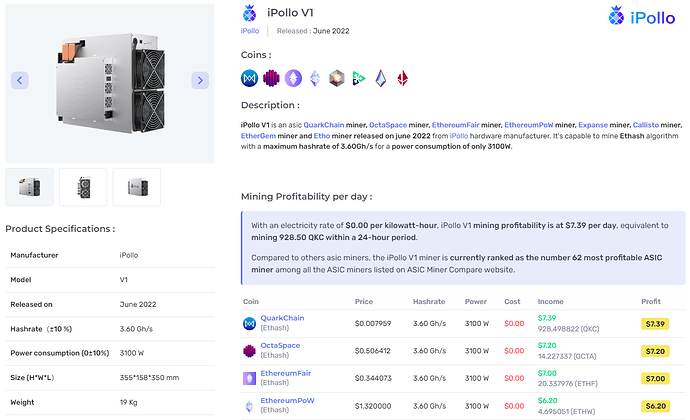Viewport: 690px width, 420px height.
Task: Click the purple EthereumFair coin icon under Coins
Action: click(294, 78)
